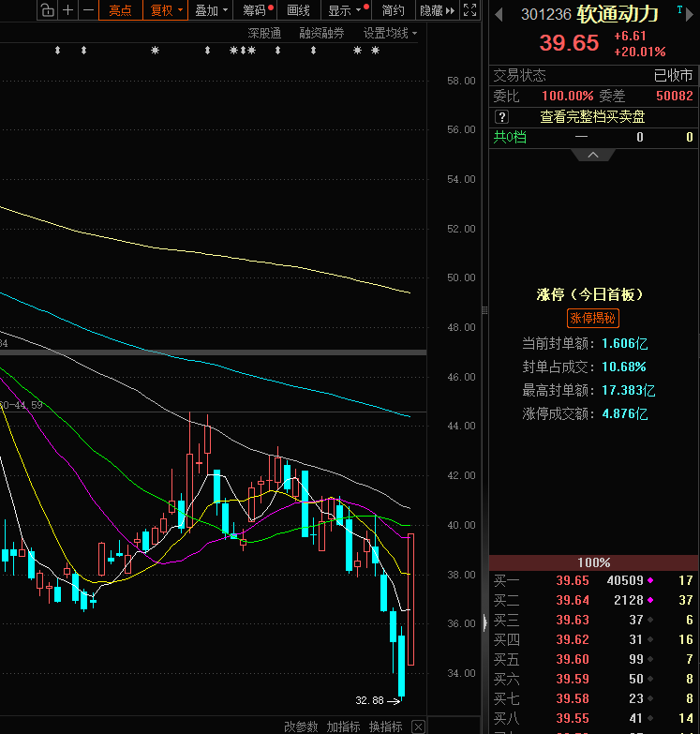Click the rightmost star event marker
Image resolution: width=700 pixels, height=734 pixels.
375,50
